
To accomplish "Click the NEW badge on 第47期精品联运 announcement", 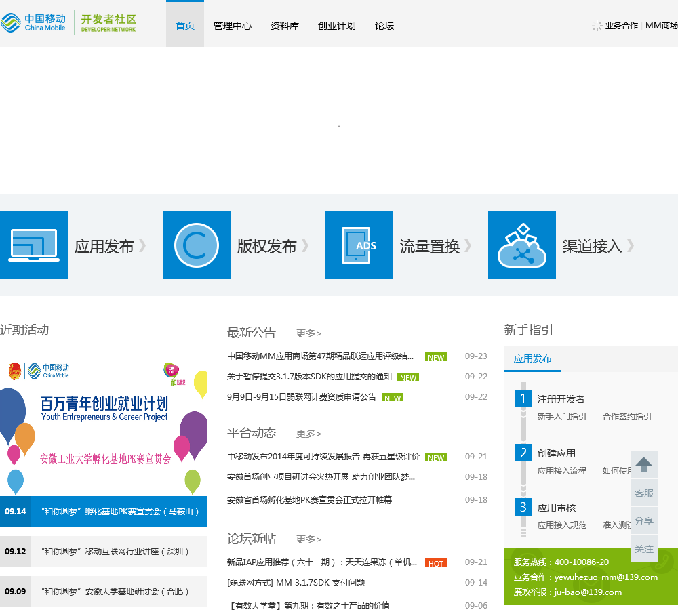I will pyautogui.click(x=436, y=357).
